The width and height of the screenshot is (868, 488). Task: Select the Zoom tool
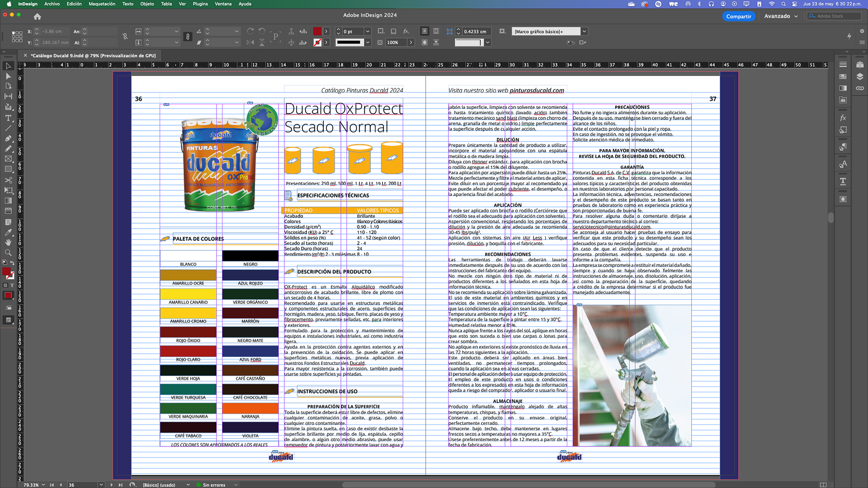[8, 253]
